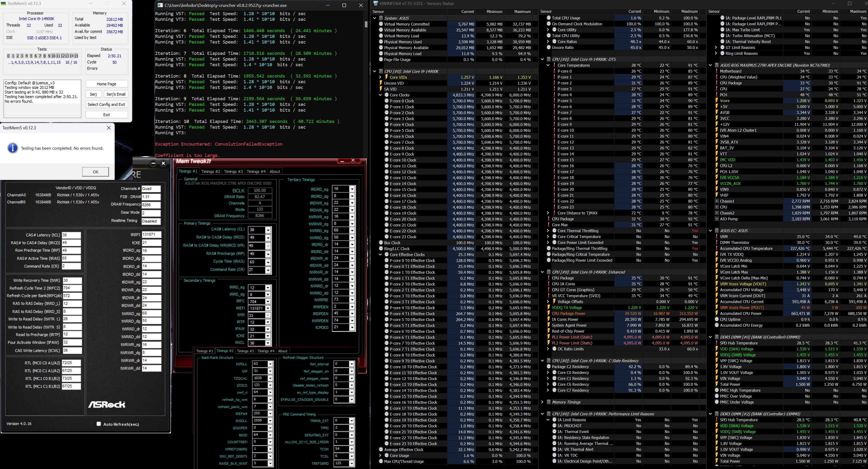This screenshot has width=868, height=469.
Task: Open tCPDED dropdown showing 21
Action: 352,328
